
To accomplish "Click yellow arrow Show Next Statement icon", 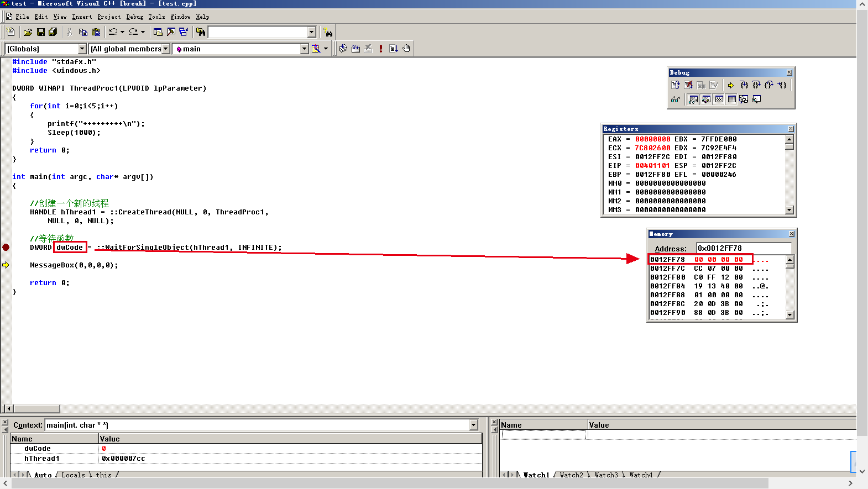I will click(731, 85).
